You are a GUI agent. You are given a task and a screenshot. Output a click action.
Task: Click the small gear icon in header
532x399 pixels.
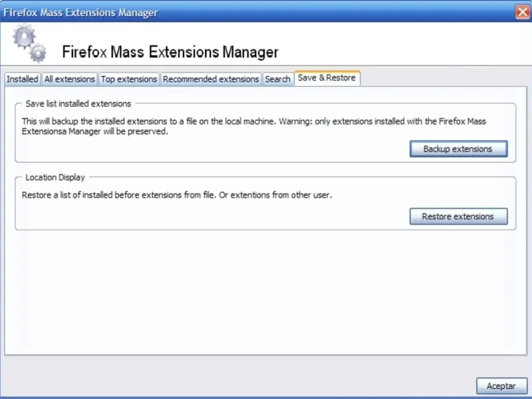[x=38, y=53]
